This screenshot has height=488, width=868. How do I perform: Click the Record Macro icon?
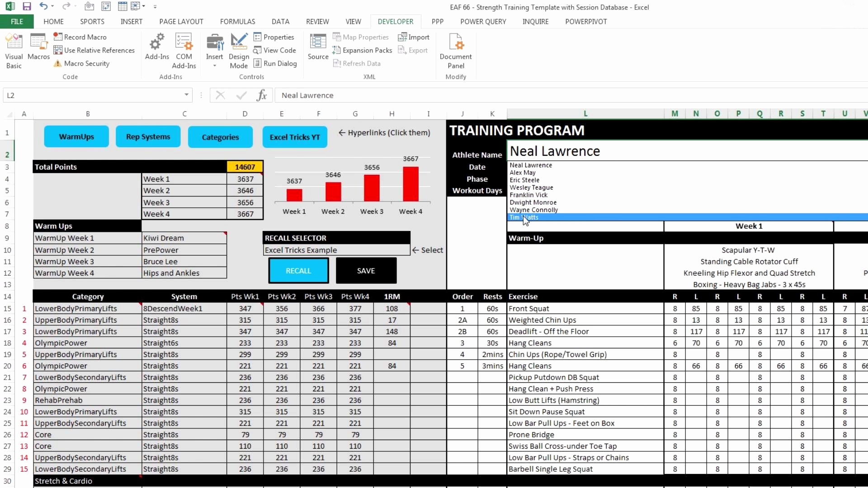click(x=57, y=36)
